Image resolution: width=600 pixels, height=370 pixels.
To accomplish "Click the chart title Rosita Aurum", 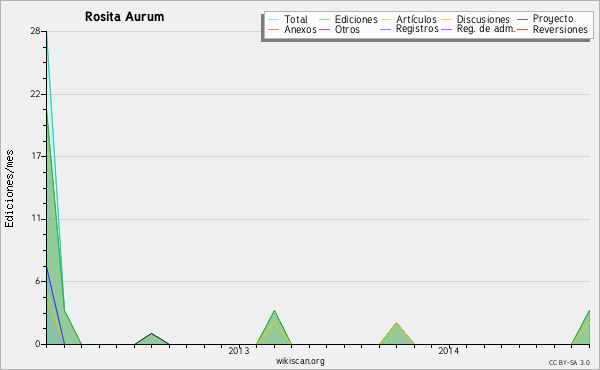I will coord(124,17).
